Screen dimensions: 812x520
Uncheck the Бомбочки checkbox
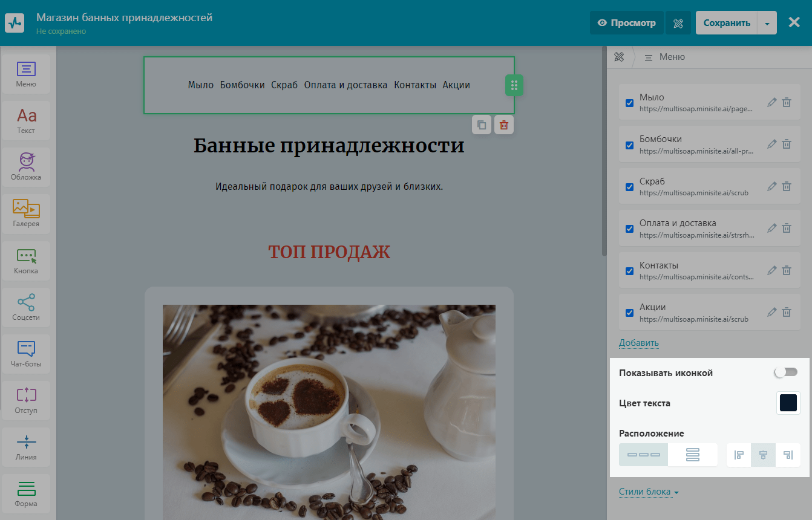pyautogui.click(x=629, y=145)
